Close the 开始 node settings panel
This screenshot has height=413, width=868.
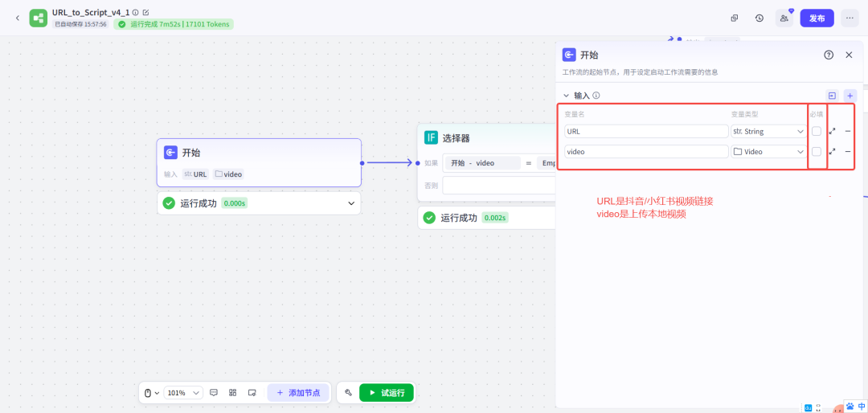[x=849, y=55]
